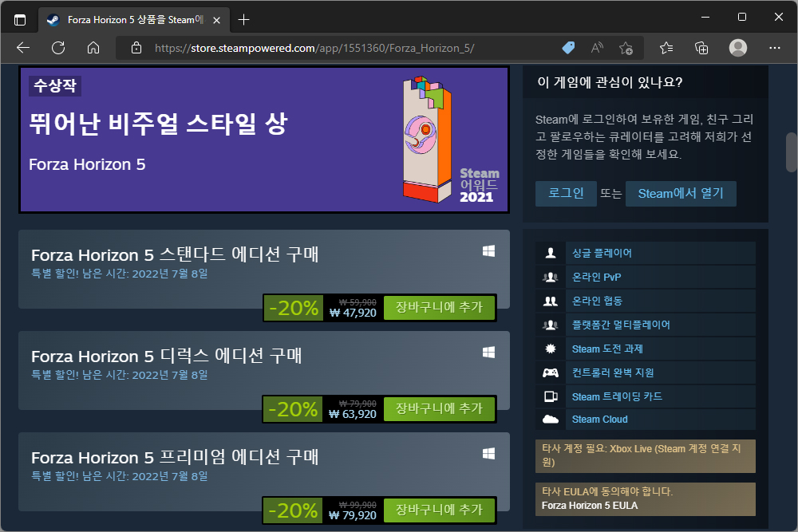The height and width of the screenshot is (532, 798).
Task: Click the controller support gamepad icon
Action: [550, 372]
